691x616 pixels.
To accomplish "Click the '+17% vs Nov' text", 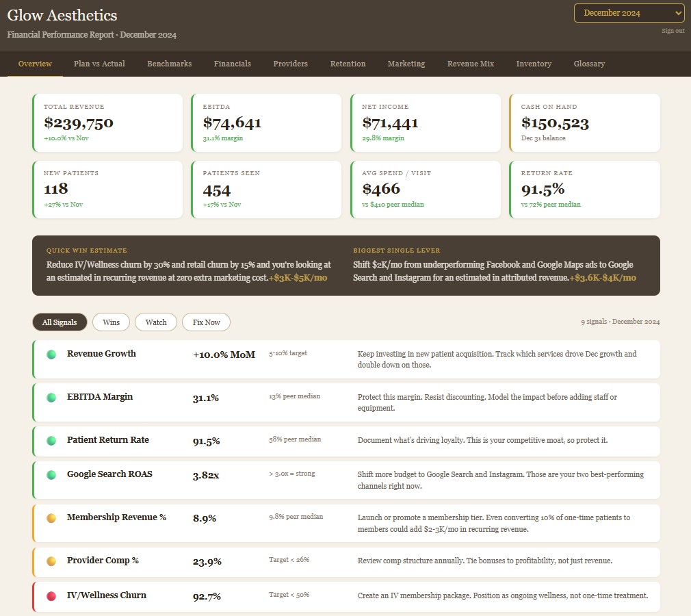I will pyautogui.click(x=222, y=204).
